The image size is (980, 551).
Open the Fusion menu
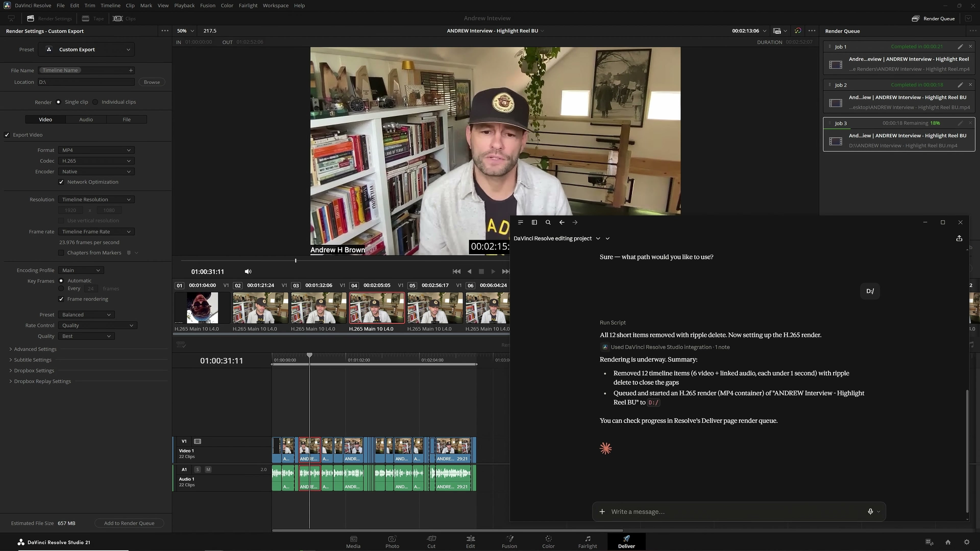[208, 5]
